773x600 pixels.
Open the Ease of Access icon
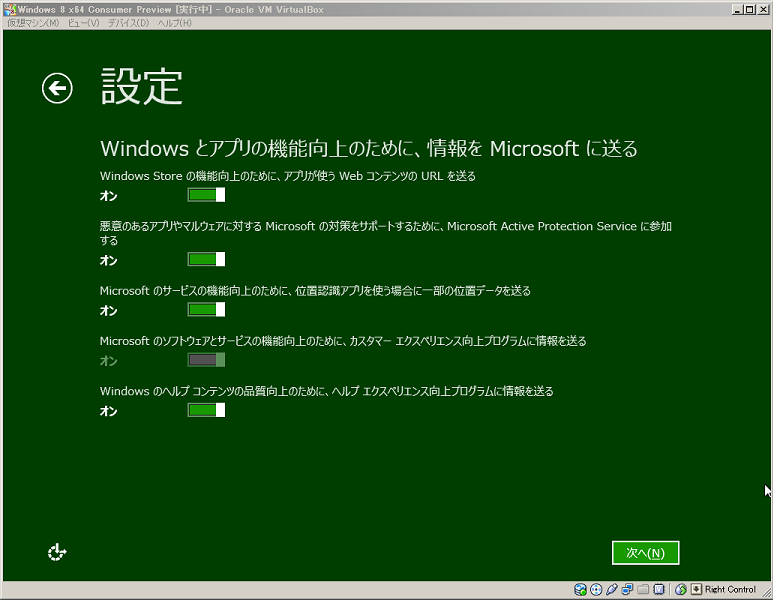57,552
